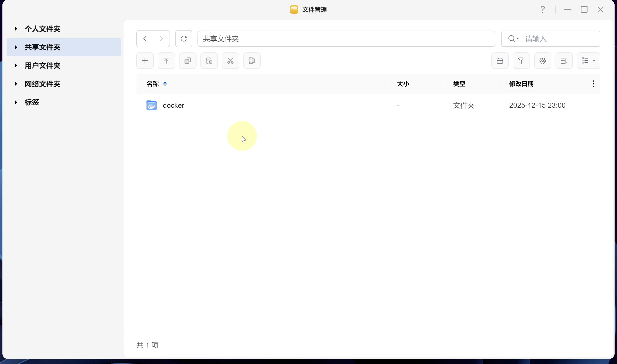Click the upload arrow toolbar icon
Screen dimensions: 617x364
[166, 61]
